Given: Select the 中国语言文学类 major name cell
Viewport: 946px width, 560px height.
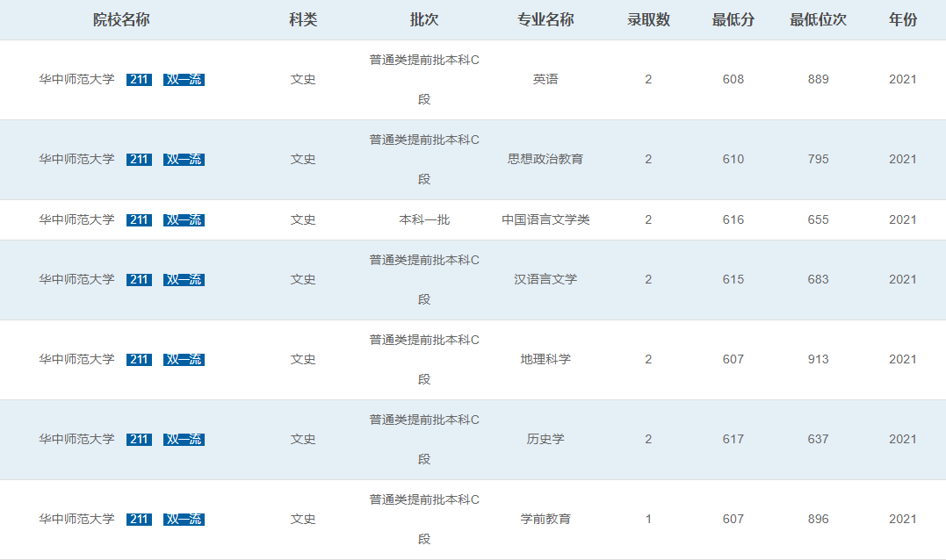Looking at the screenshot, I should click(545, 220).
